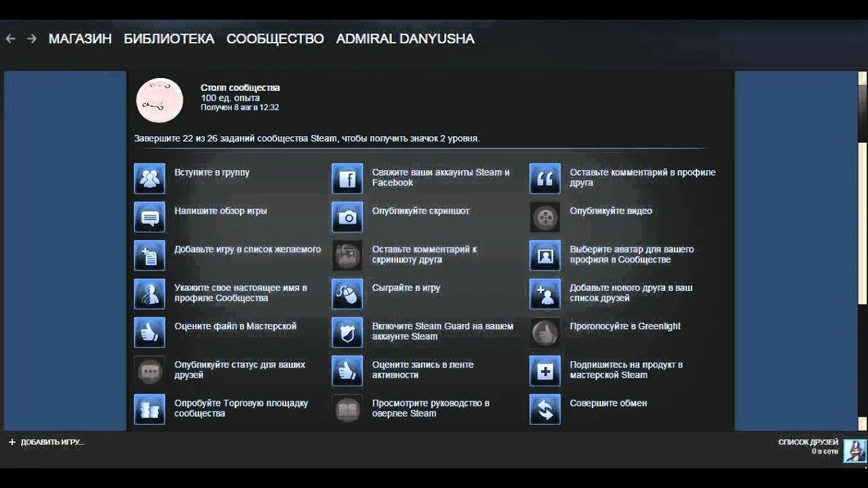Open 'СПИСОК ДРУЗЕЙ' friends list
Screen dimensions: 868x488
click(x=808, y=442)
